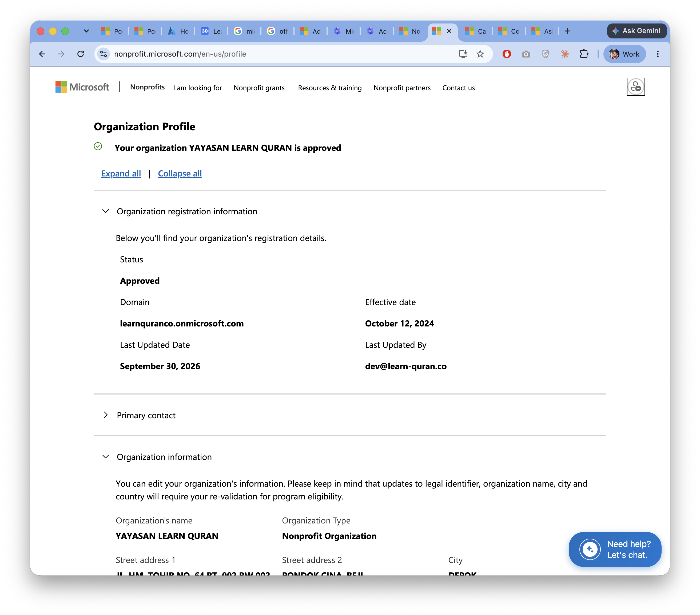Switch to the Google 'off' tab
The image size is (700, 615).
point(277,31)
